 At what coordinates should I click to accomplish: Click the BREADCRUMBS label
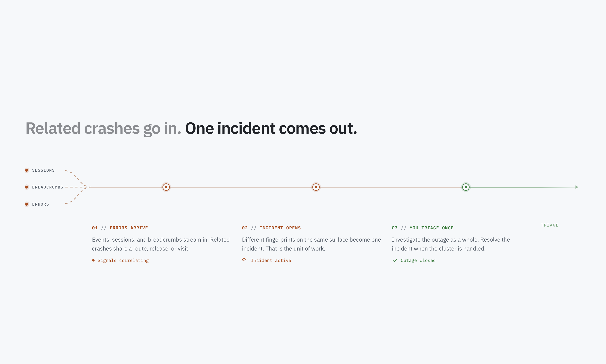pos(48,187)
